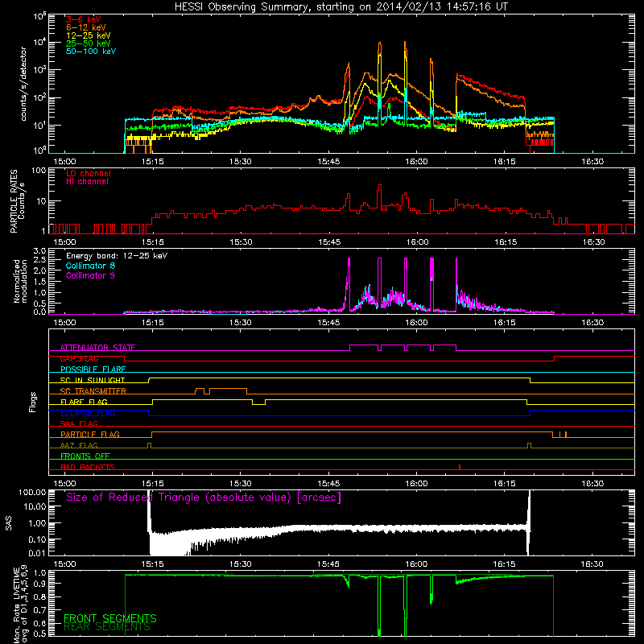Select the 50-100 keV legend label

91,52
